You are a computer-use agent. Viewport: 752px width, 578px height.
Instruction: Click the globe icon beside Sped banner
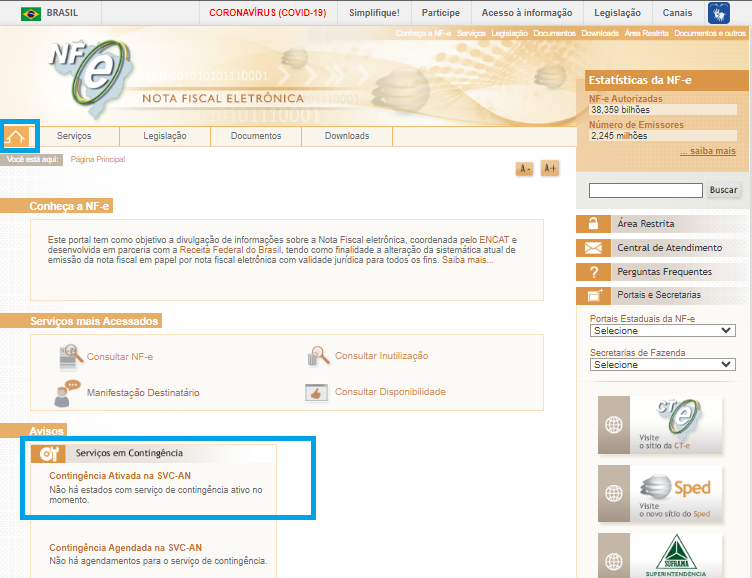point(614,494)
